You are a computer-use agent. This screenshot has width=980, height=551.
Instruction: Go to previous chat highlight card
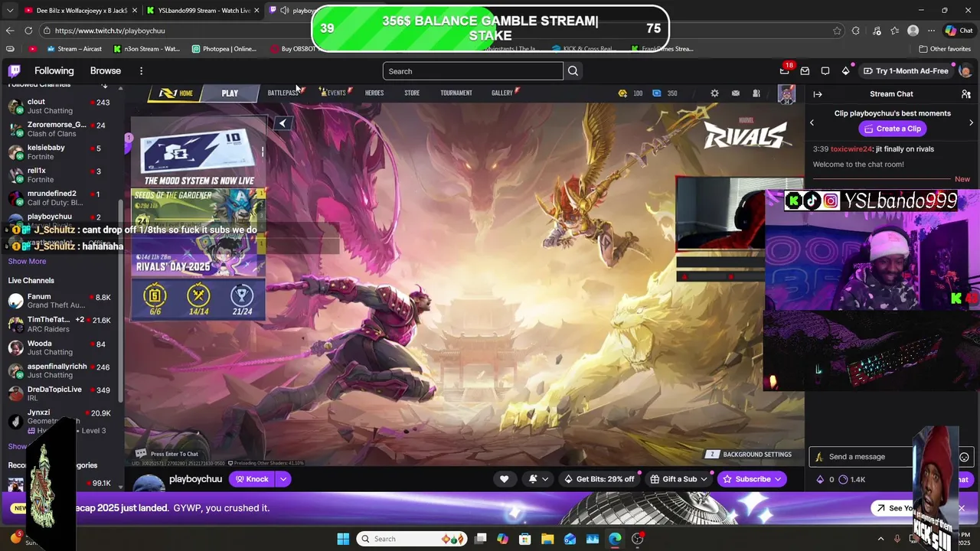pos(812,122)
